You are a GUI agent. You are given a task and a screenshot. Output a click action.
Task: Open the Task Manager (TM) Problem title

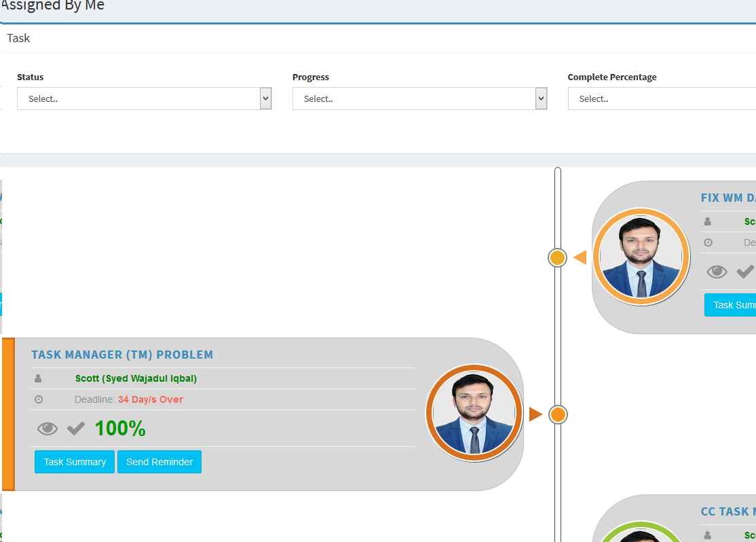click(122, 355)
